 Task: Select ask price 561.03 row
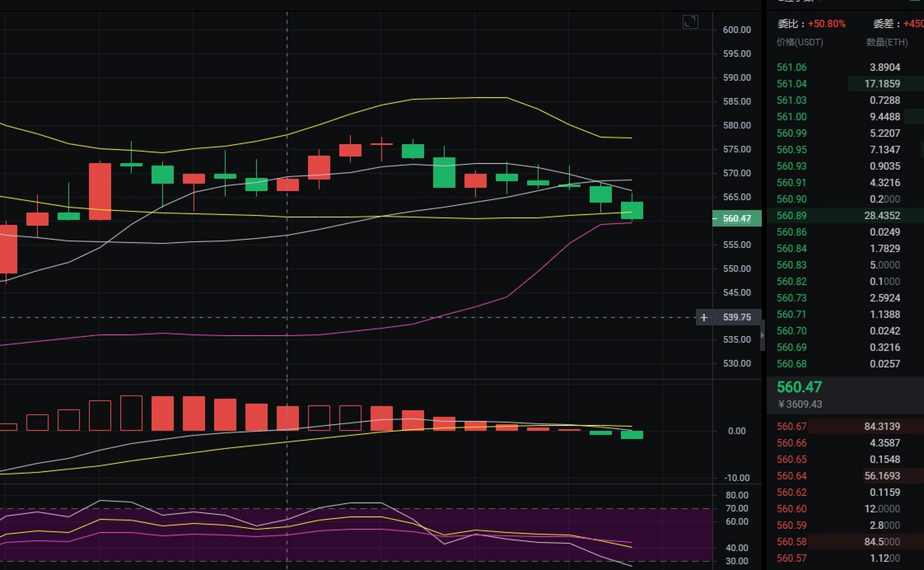(x=845, y=100)
